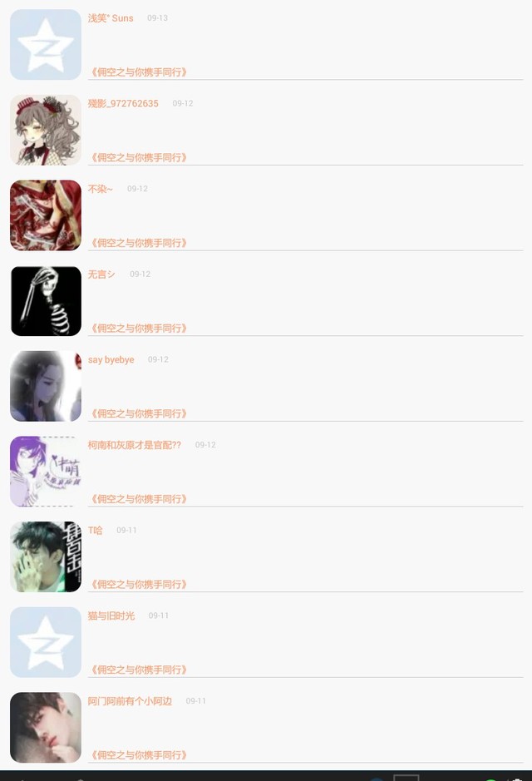Open the avatar of 阿门阿前有个小阿边
Image resolution: width=532 pixels, height=781 pixels.
coord(45,727)
